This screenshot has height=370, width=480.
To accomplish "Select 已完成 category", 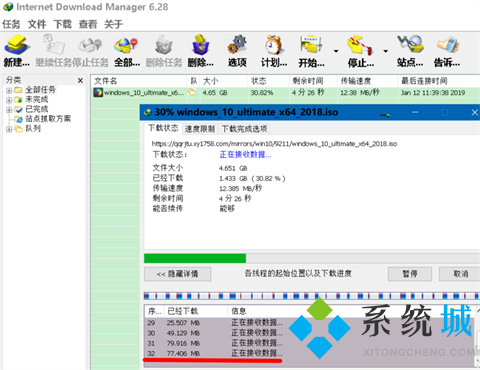I will click(x=37, y=109).
